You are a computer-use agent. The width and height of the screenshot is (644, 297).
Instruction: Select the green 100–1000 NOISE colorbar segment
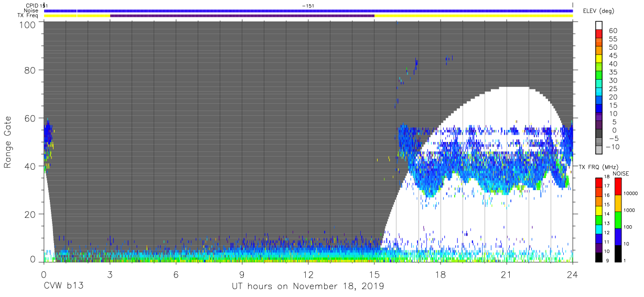(x=618, y=220)
